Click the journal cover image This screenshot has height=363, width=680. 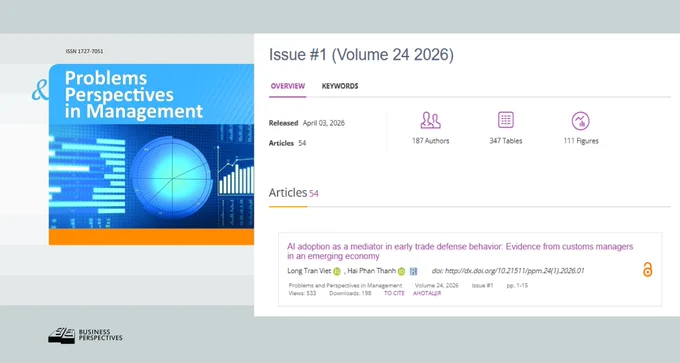point(151,154)
